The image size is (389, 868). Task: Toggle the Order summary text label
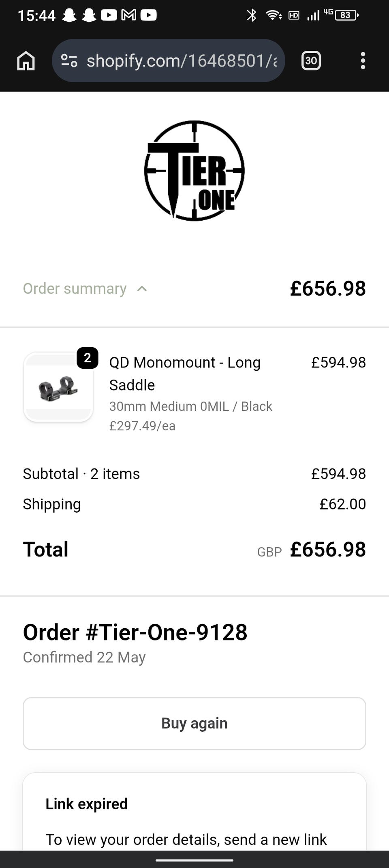click(75, 289)
